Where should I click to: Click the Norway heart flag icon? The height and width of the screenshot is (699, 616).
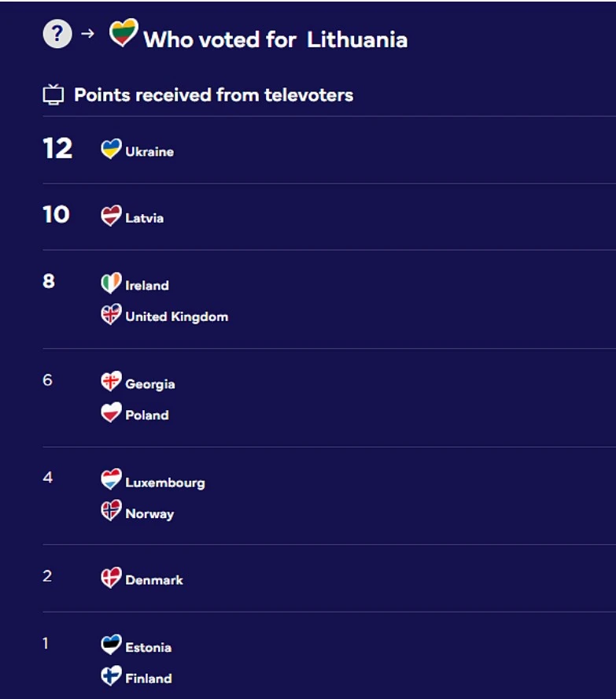[111, 510]
